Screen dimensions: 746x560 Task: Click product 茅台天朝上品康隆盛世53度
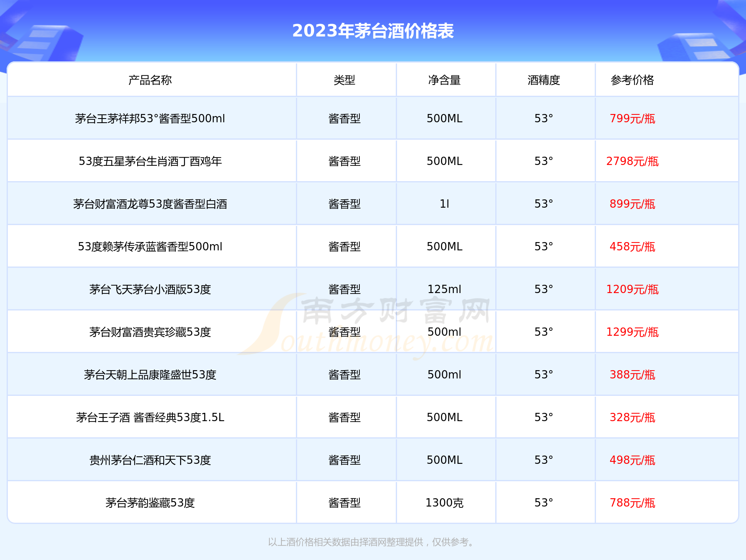[x=150, y=375]
